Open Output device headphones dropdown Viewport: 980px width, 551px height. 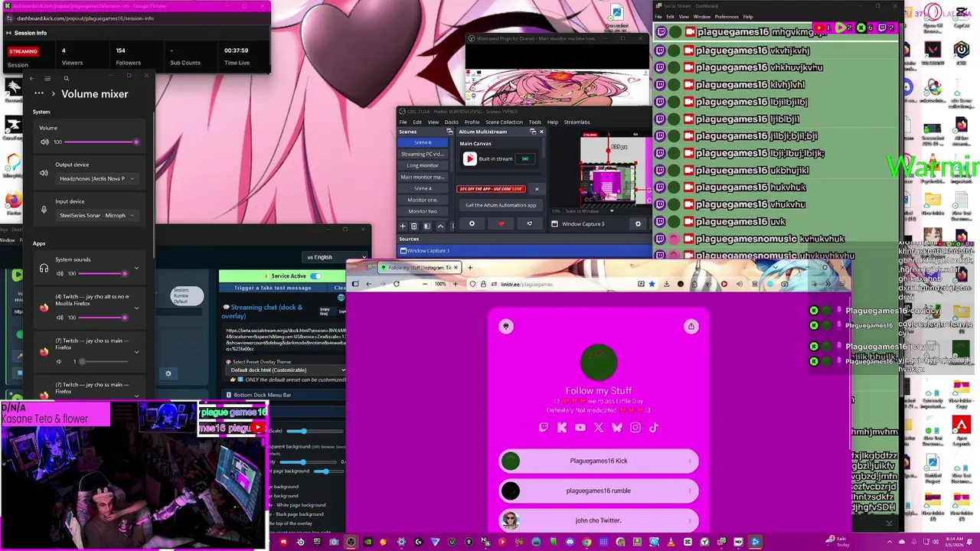(96, 178)
